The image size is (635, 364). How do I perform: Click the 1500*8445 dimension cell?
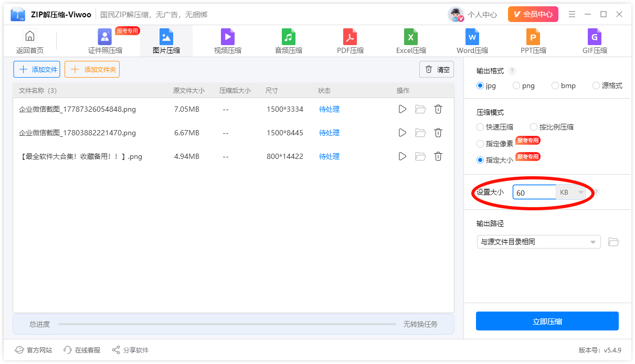[x=284, y=133]
